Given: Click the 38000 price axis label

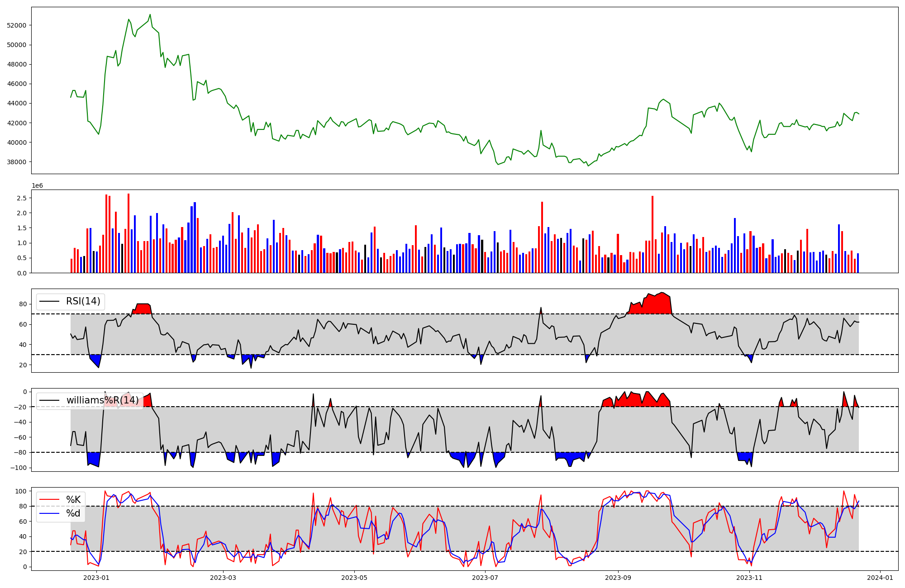Looking at the screenshot, I should [x=17, y=162].
